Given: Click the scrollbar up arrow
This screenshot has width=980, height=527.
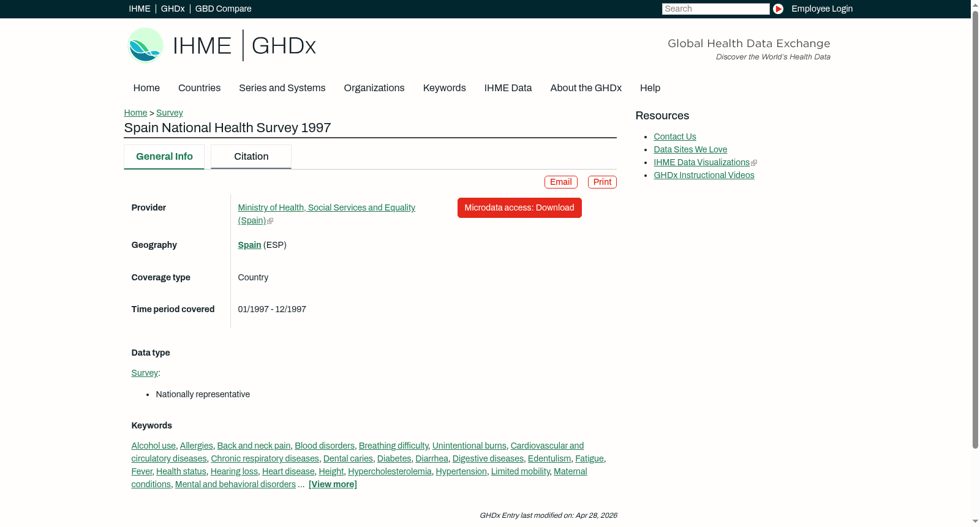Looking at the screenshot, I should pos(975,5).
